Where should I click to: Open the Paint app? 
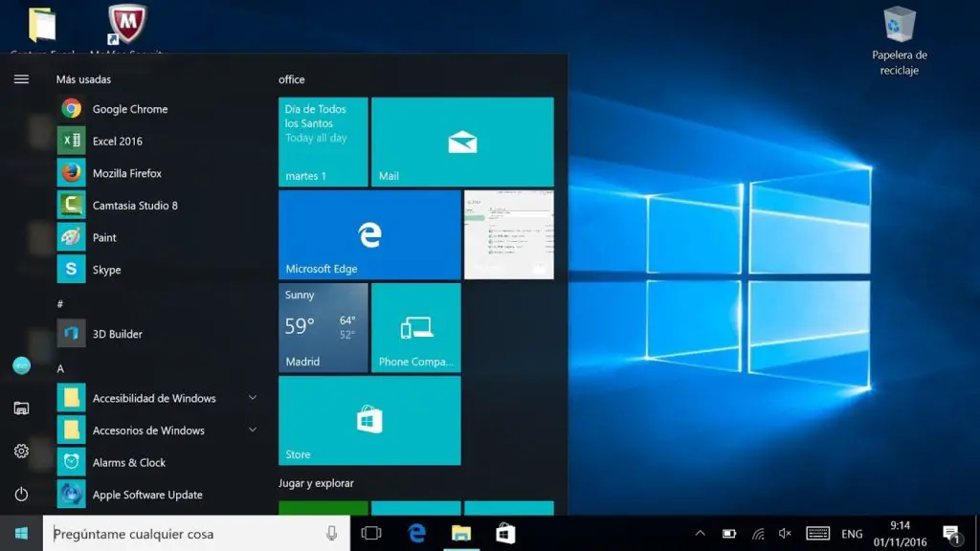pos(104,237)
